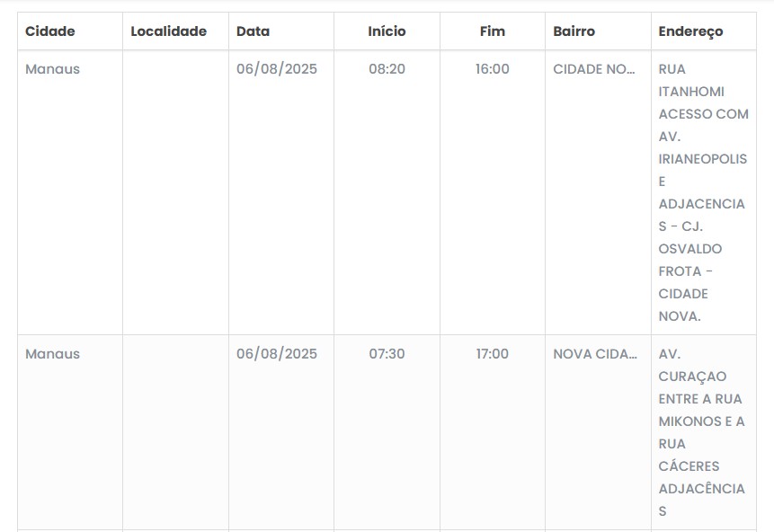Select Manaus cell in the first row
This screenshot has width=774, height=532.
click(x=52, y=69)
